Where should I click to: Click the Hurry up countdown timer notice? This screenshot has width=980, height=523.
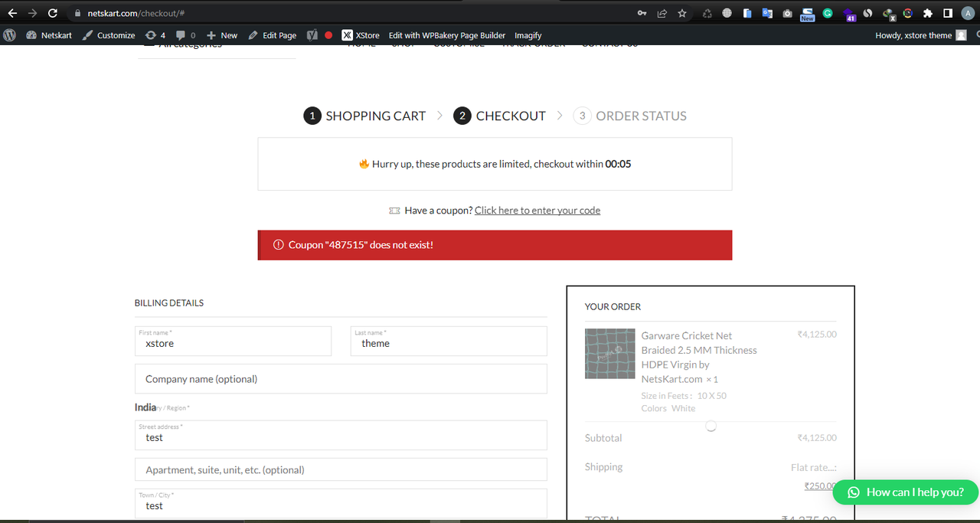click(495, 164)
